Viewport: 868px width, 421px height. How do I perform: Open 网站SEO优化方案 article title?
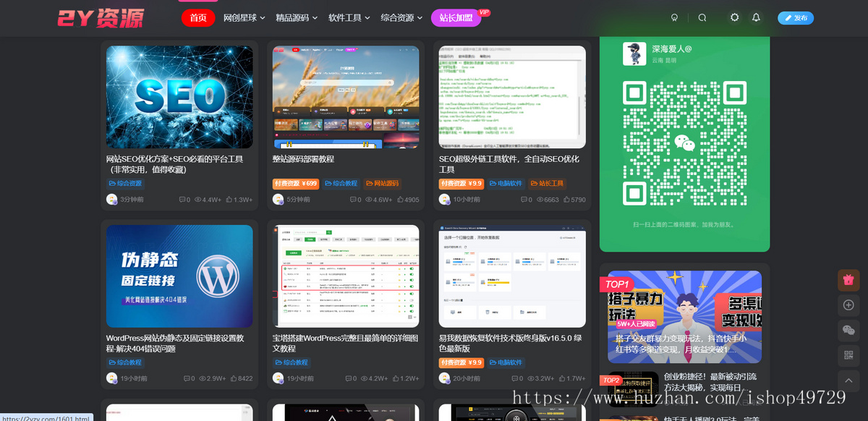click(x=175, y=164)
